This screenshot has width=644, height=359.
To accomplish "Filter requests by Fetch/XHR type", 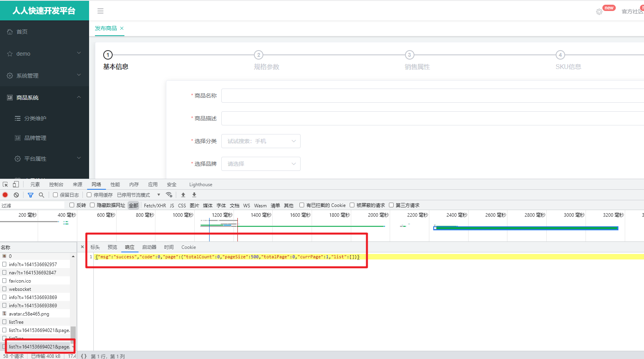I will tap(155, 205).
